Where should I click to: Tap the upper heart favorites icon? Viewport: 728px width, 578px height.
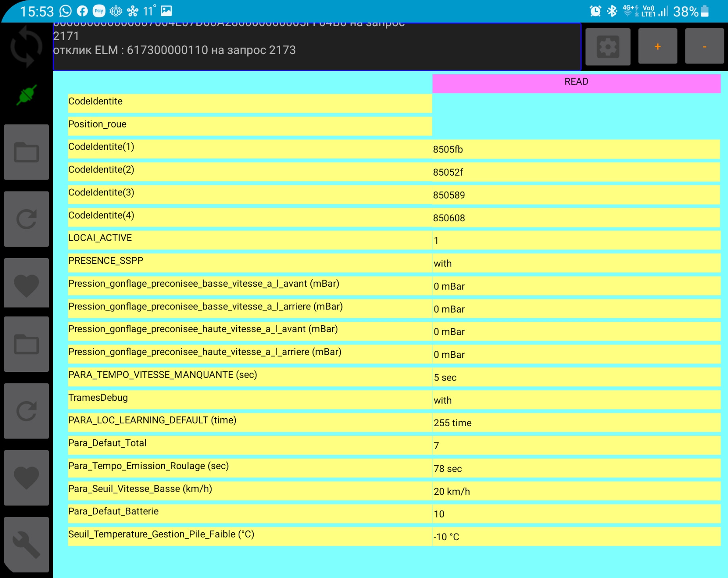tap(27, 284)
